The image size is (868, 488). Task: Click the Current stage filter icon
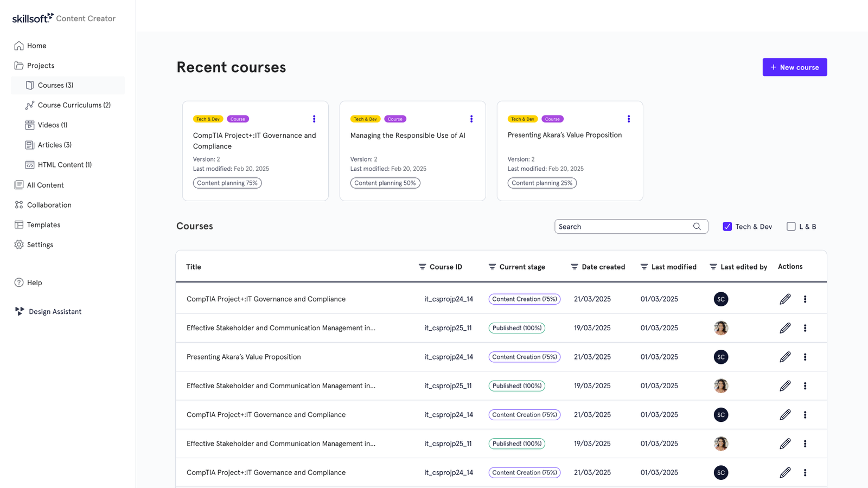coord(492,267)
